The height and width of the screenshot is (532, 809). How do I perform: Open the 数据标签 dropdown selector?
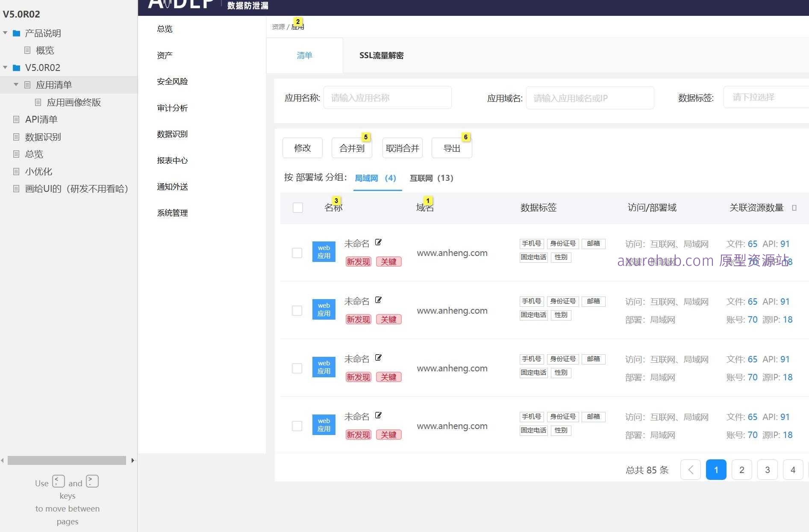[x=766, y=97]
